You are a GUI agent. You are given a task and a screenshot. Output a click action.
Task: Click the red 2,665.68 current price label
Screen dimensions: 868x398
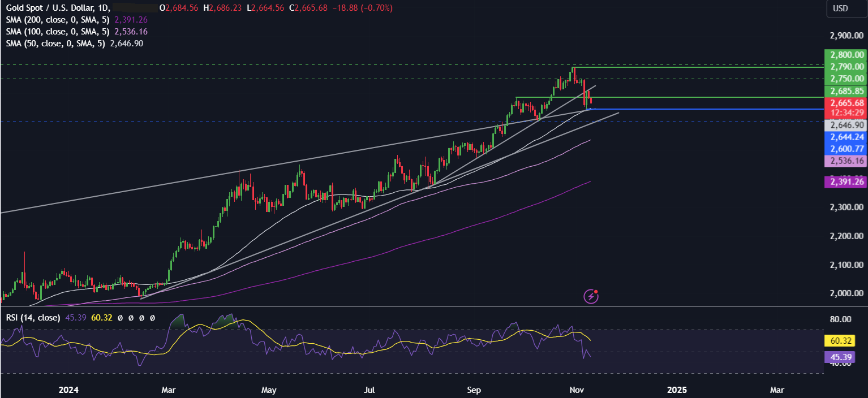coord(846,103)
